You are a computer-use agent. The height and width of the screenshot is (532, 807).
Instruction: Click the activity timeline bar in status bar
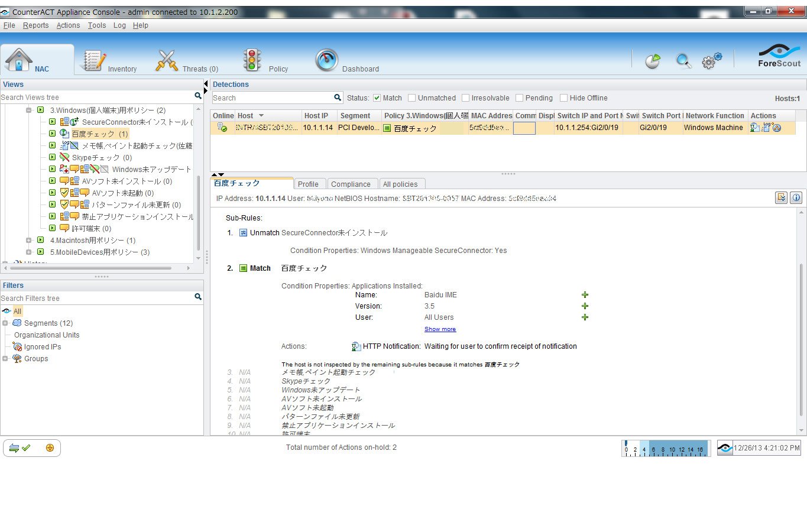666,448
